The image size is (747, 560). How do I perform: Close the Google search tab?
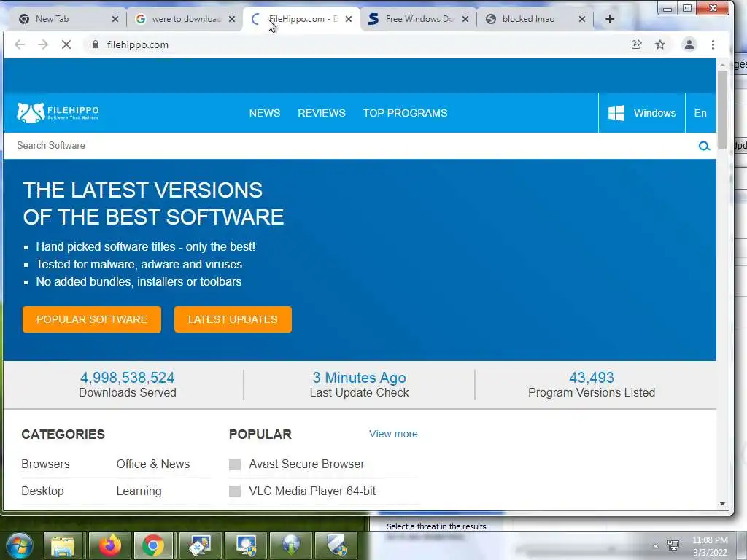click(231, 19)
